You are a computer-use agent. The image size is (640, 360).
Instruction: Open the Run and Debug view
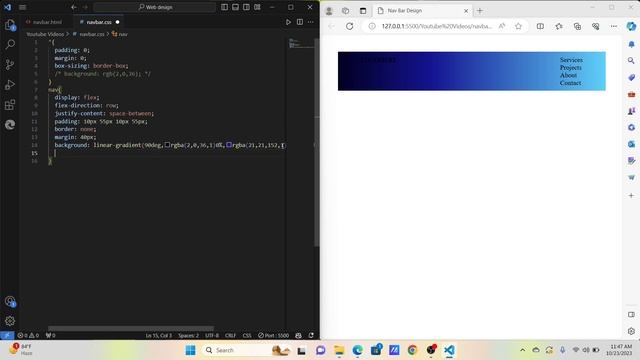10,84
